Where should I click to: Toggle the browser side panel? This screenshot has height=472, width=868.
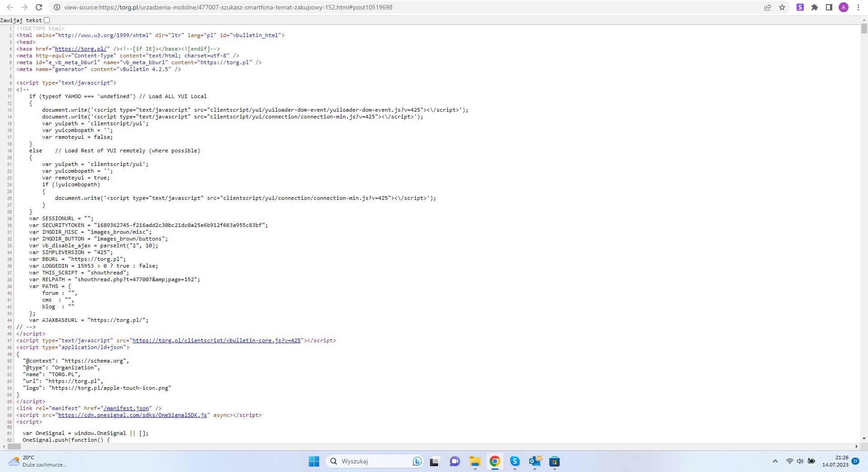click(x=829, y=7)
